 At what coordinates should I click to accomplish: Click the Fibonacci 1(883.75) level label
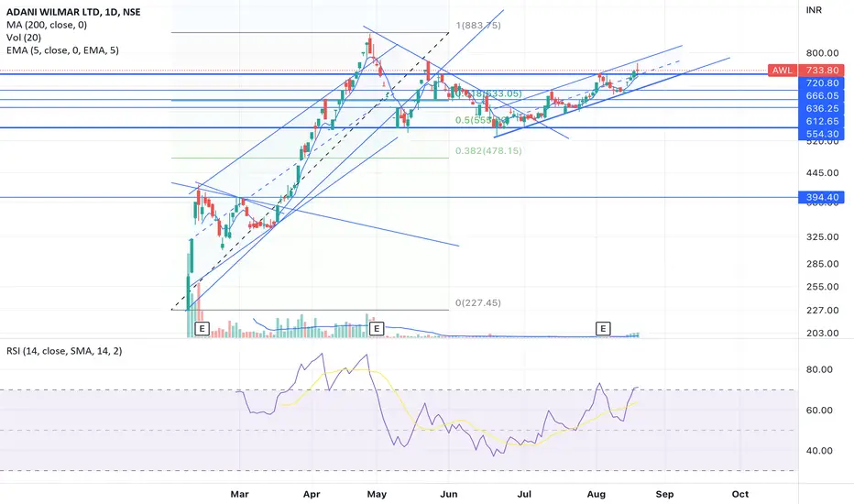[x=478, y=25]
